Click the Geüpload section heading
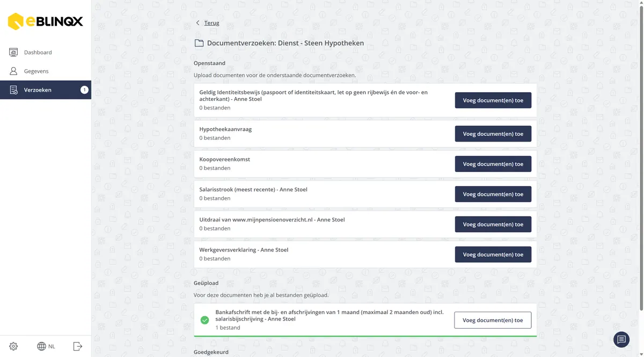 [206, 283]
